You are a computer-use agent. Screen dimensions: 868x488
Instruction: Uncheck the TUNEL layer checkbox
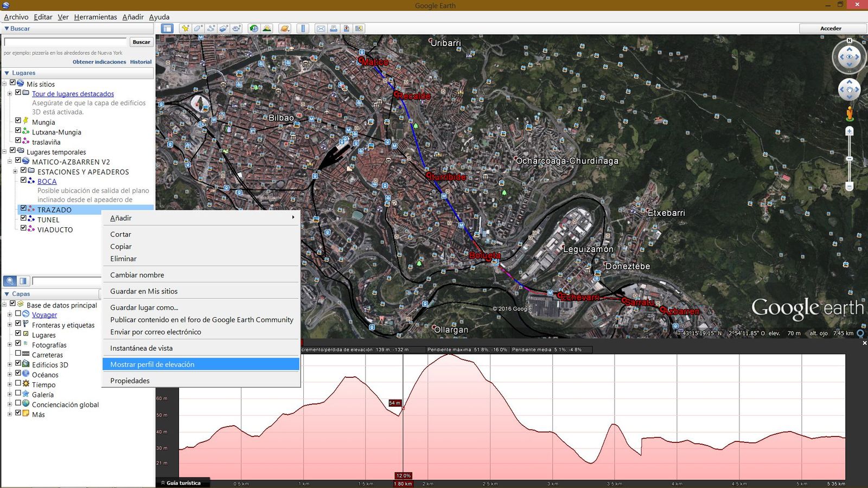[x=23, y=218]
